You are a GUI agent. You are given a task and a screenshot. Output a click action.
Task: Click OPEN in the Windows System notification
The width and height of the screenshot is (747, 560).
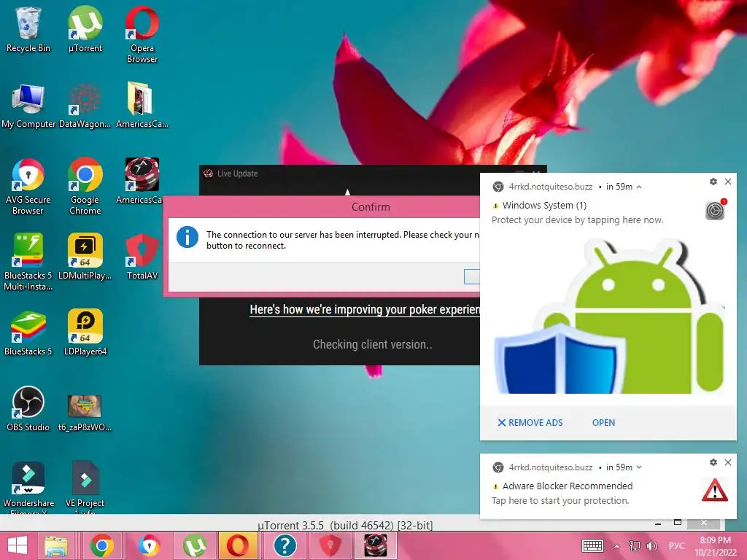click(x=603, y=422)
